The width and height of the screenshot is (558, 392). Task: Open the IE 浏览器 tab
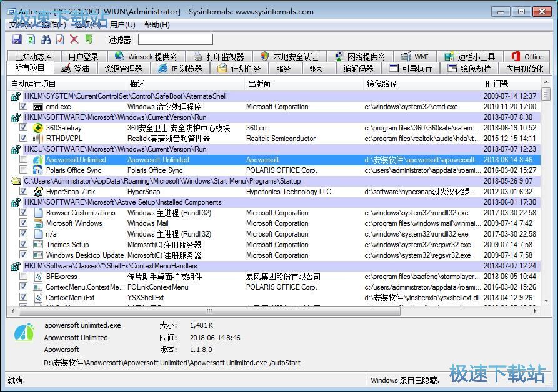(x=181, y=69)
